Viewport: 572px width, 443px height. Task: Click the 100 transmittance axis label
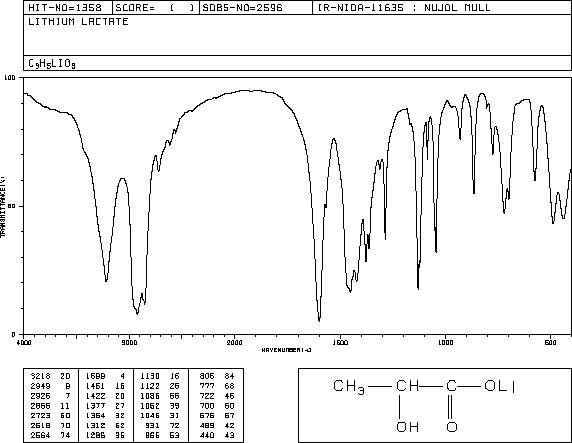[x=10, y=78]
